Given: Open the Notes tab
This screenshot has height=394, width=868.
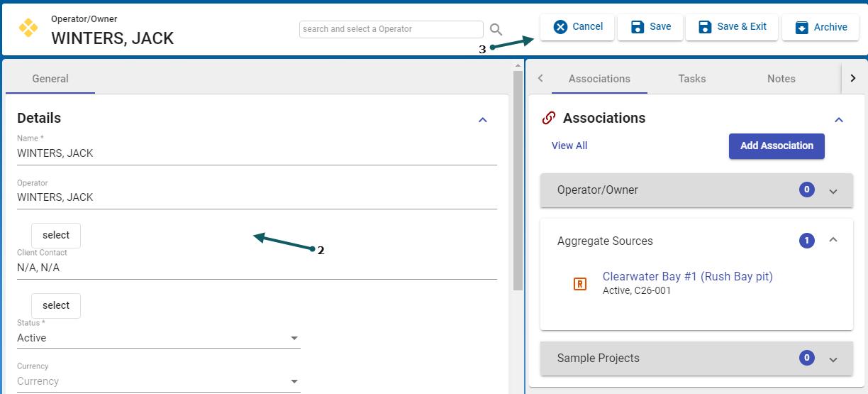Looking at the screenshot, I should point(781,79).
